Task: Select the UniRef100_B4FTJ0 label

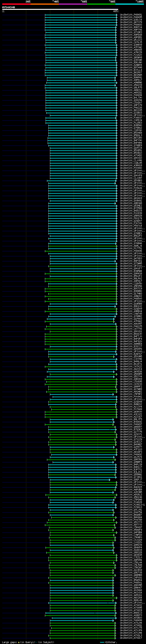Action: pos(131,336)
